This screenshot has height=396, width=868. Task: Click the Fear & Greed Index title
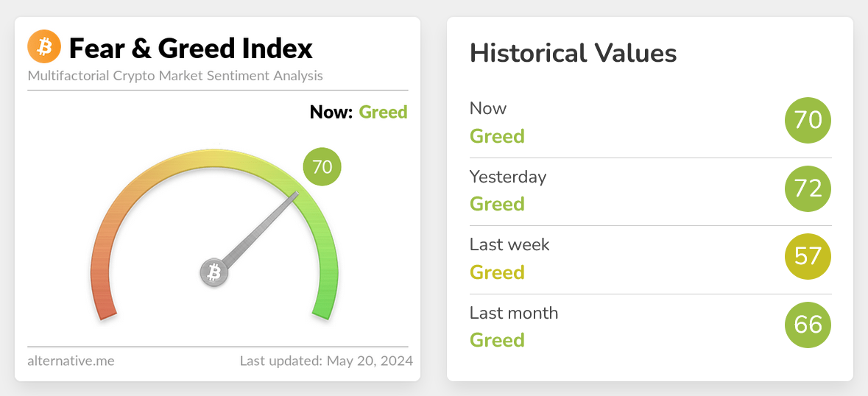coord(191,49)
